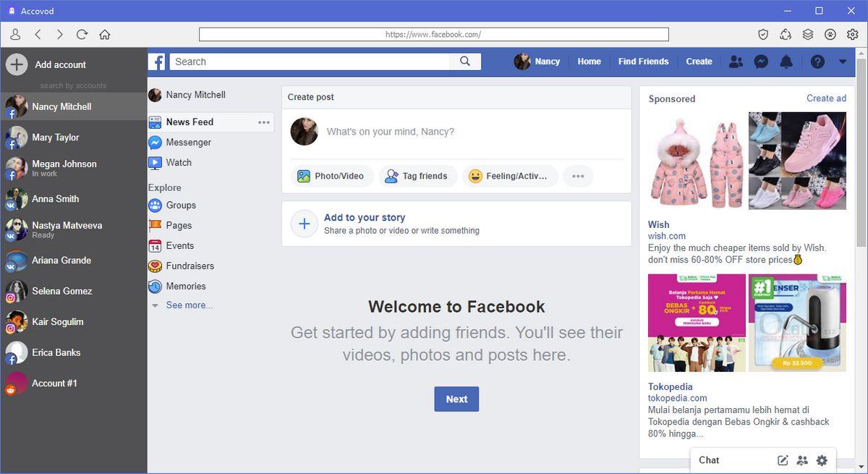
Task: Open Find Friends in top navigation
Action: coord(643,62)
